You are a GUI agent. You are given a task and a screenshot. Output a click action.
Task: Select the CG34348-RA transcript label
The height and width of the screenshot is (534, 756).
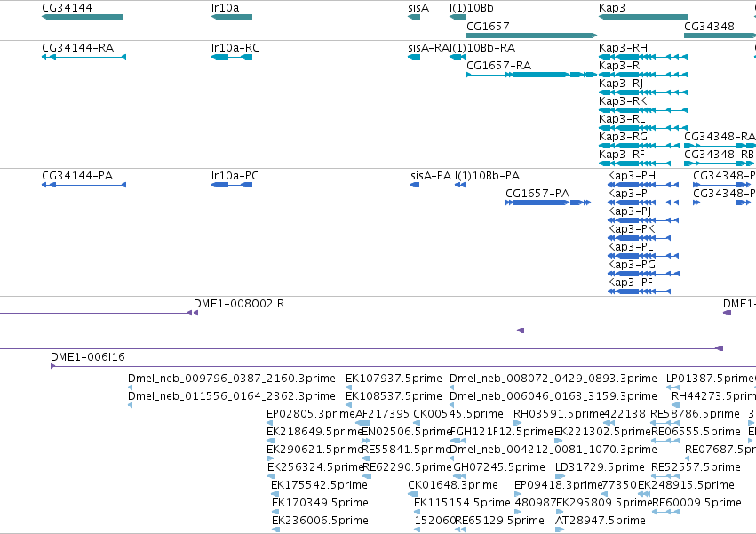coord(720,137)
